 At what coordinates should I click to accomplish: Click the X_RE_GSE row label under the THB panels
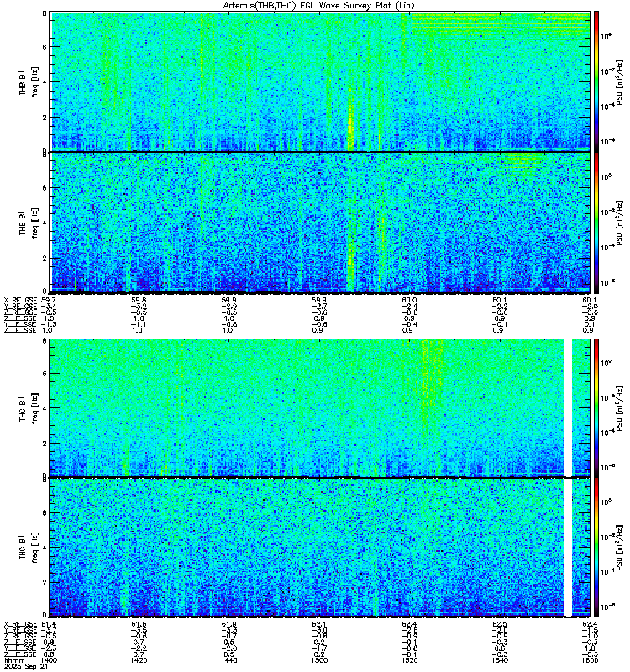click(20, 300)
